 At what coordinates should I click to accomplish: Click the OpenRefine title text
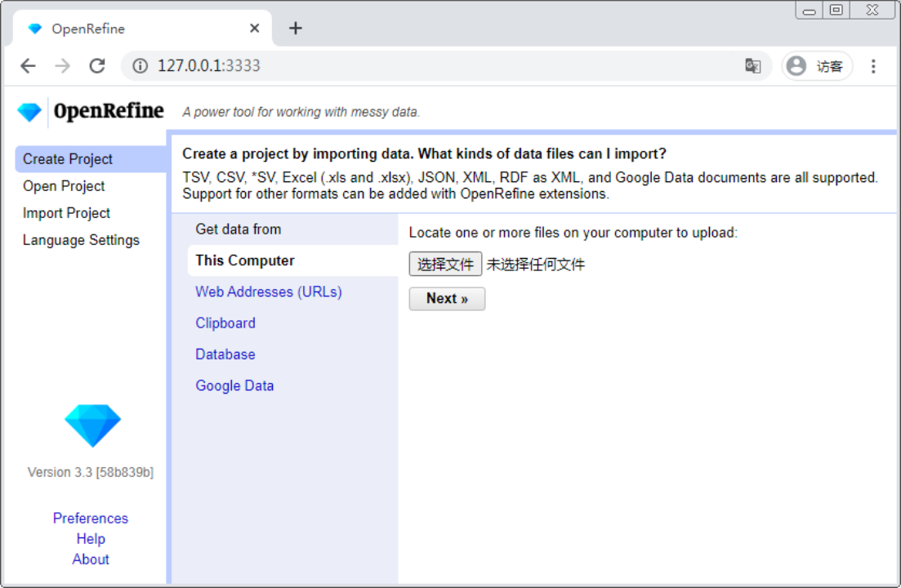coord(109,111)
